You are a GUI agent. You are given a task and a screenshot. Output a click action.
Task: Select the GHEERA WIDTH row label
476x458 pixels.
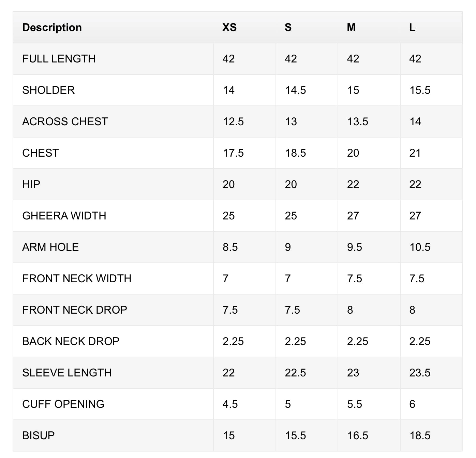[64, 216]
